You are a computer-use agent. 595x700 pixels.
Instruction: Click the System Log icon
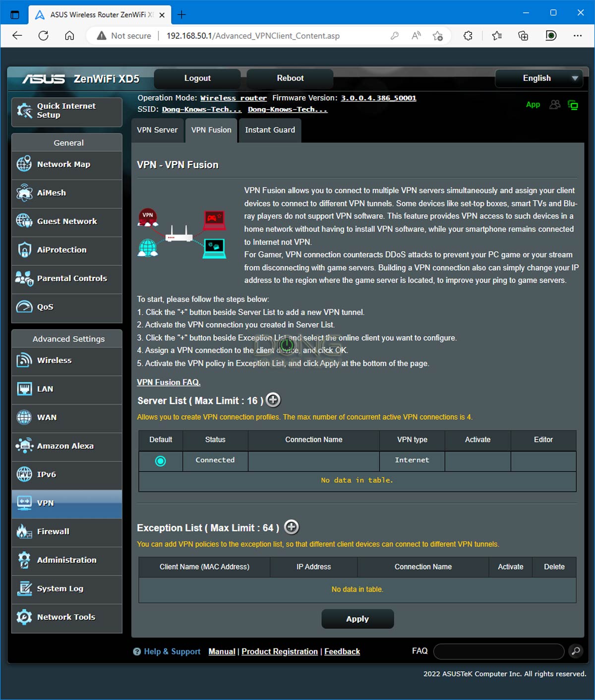(x=24, y=588)
